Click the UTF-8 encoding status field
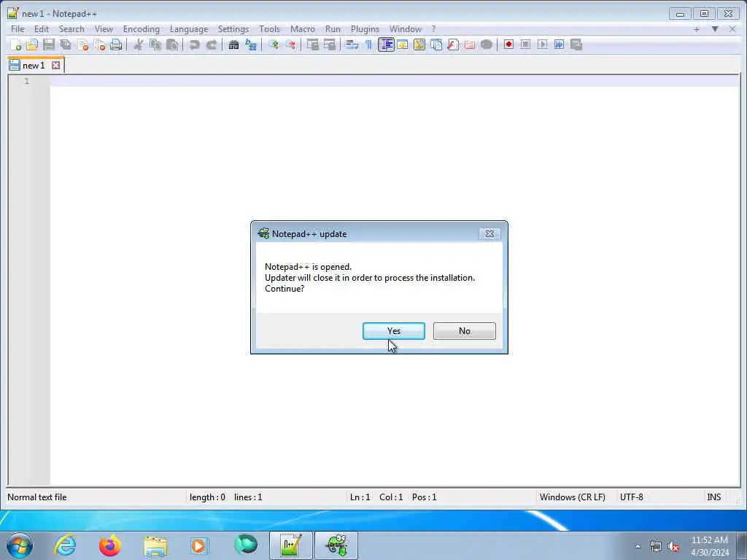This screenshot has width=747, height=560. [x=631, y=497]
